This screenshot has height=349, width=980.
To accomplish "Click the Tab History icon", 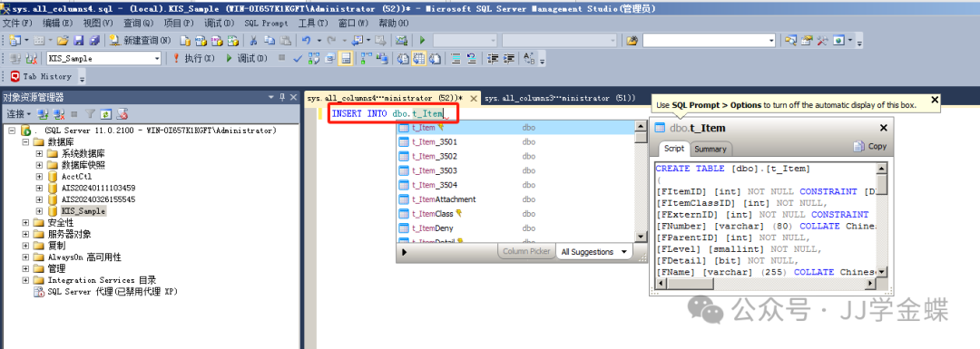I will tap(15, 76).
